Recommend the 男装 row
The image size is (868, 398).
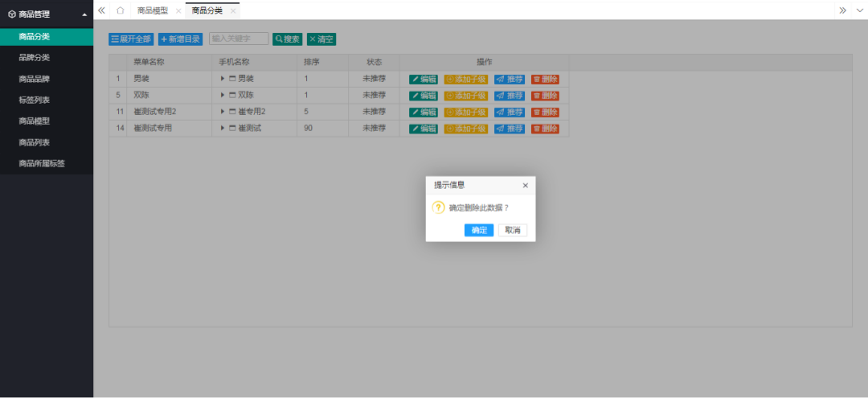pos(510,79)
